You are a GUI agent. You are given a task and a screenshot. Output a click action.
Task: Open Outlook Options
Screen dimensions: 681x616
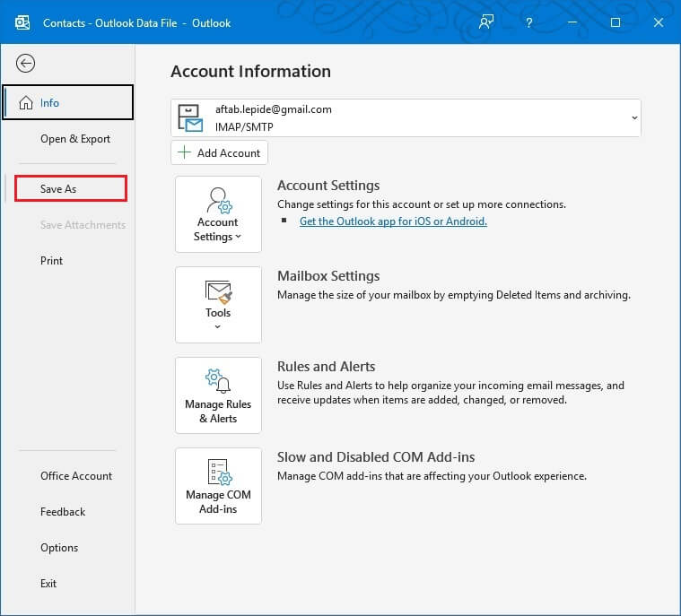[59, 548]
